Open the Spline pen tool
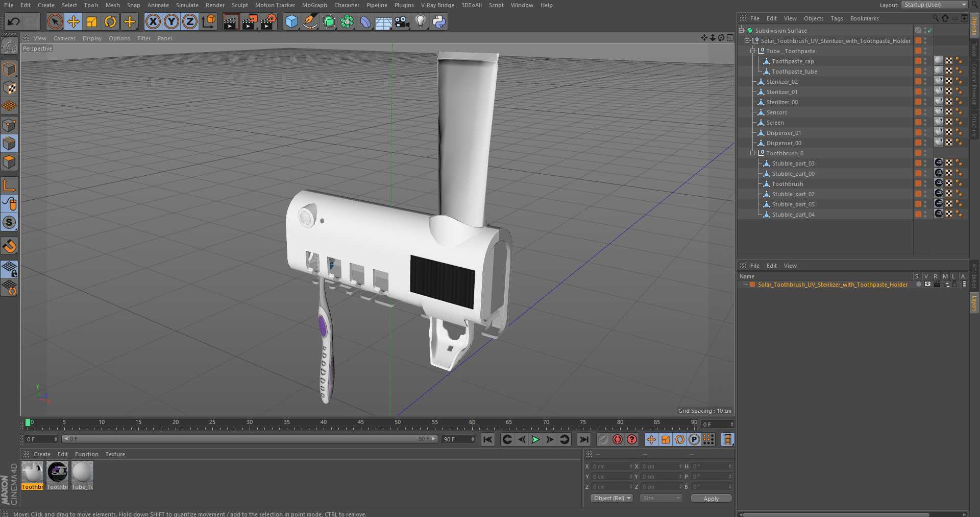This screenshot has height=517, width=980. [x=310, y=21]
